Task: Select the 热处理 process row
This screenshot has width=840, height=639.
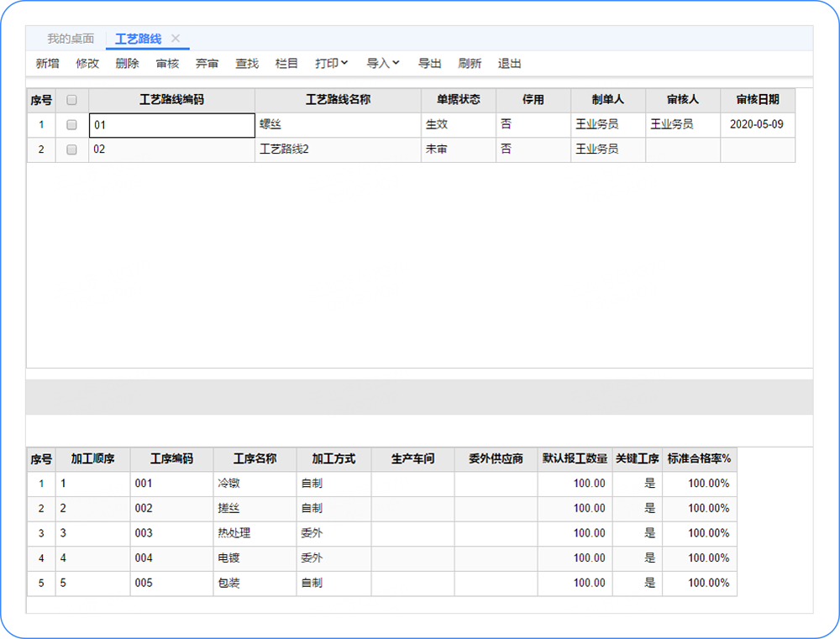Action: pos(234,533)
